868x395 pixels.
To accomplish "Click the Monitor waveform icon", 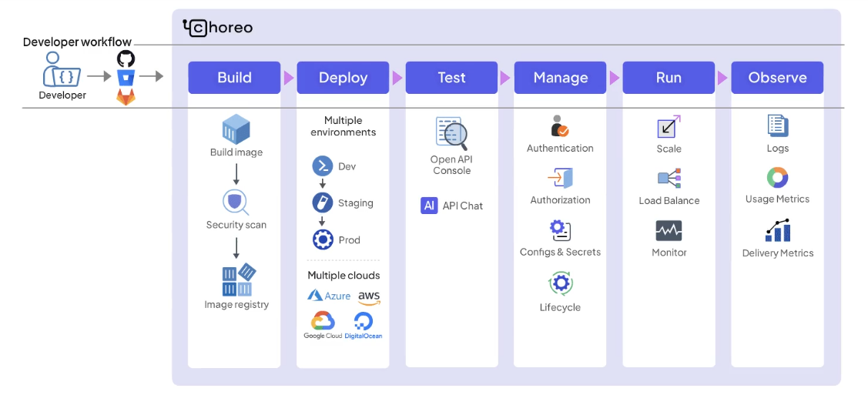I will point(669,231).
